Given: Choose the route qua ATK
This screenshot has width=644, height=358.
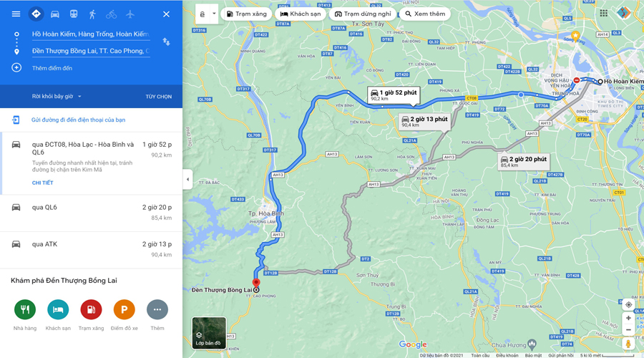Looking at the screenshot, I should [91, 250].
